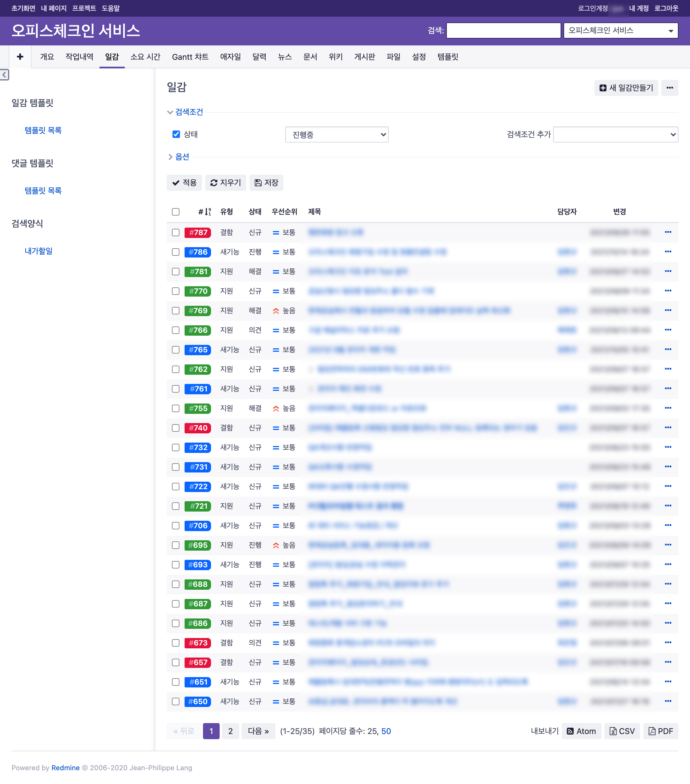Open the 위키 tab
This screenshot has height=784, width=690.
pyautogui.click(x=336, y=57)
